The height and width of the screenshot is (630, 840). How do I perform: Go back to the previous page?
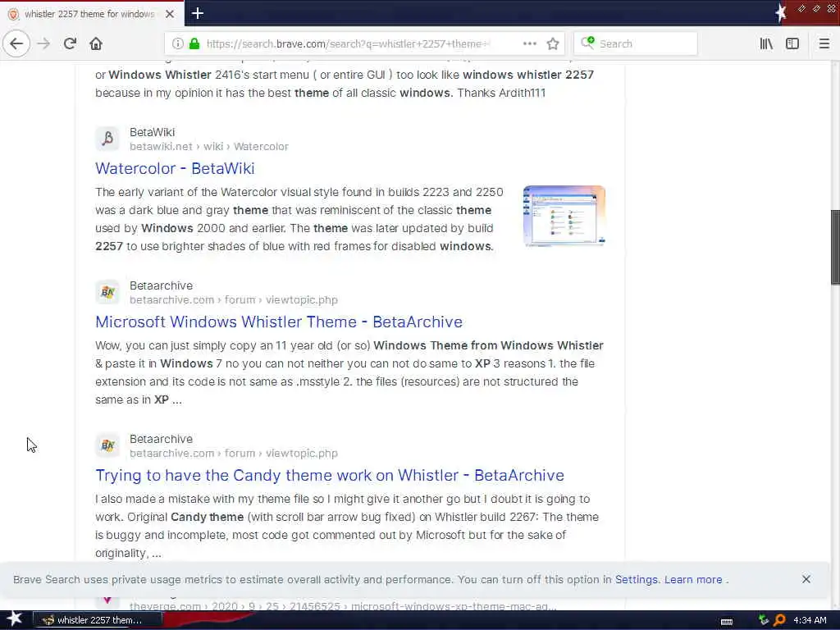[x=16, y=43]
